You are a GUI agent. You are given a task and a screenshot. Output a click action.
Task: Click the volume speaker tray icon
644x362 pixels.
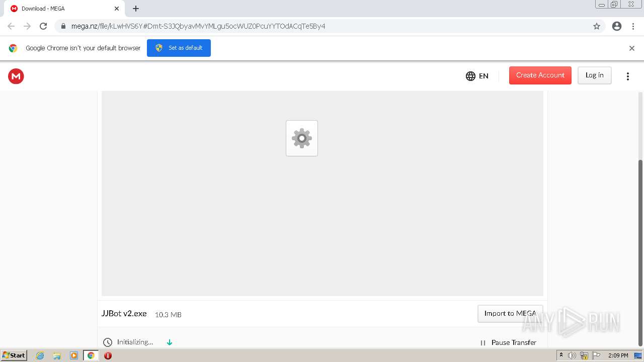click(572, 355)
